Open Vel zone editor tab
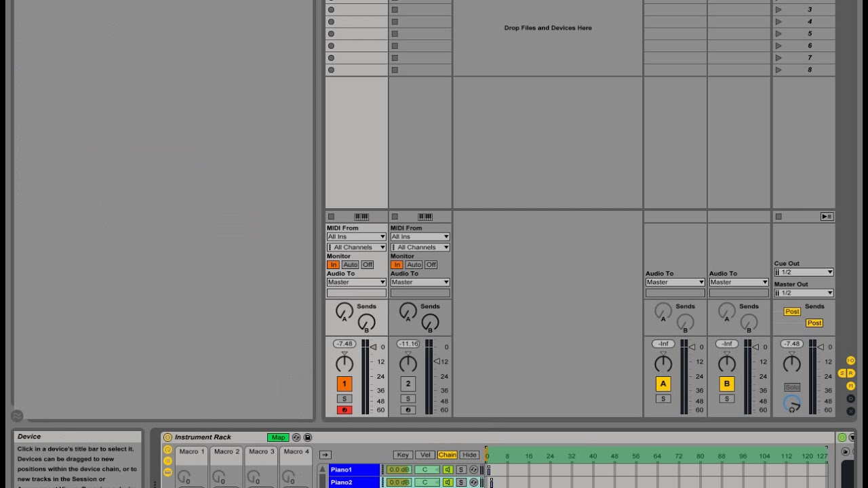This screenshot has width=868, height=488. [x=425, y=455]
